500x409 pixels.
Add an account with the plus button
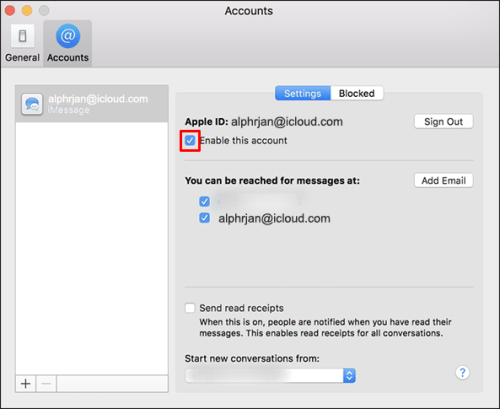(x=26, y=384)
